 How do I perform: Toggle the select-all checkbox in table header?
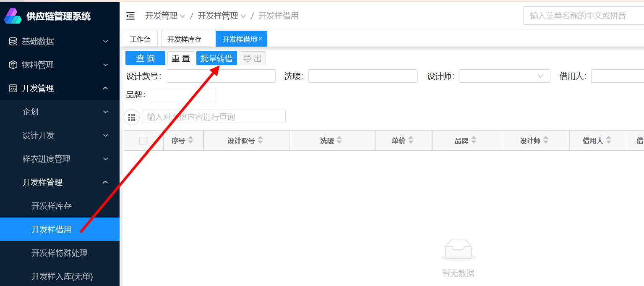(x=143, y=141)
